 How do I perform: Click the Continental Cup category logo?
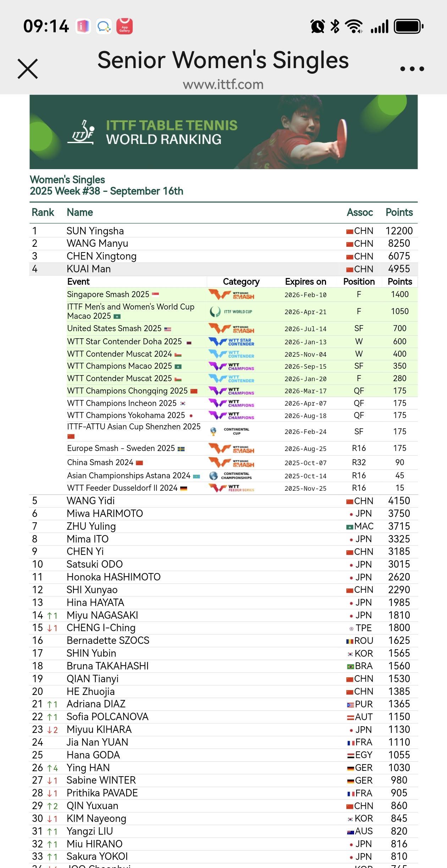click(x=230, y=431)
